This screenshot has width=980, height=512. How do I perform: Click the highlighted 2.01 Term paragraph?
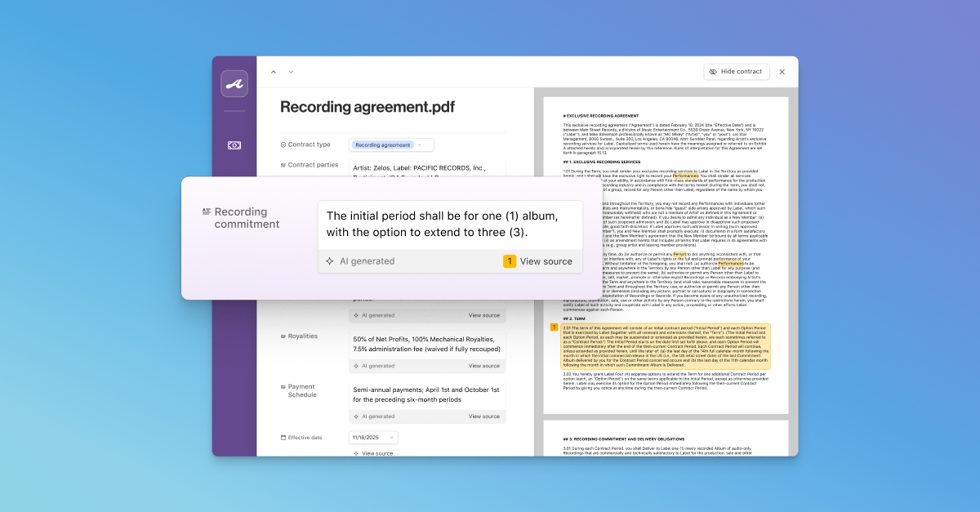[665, 346]
